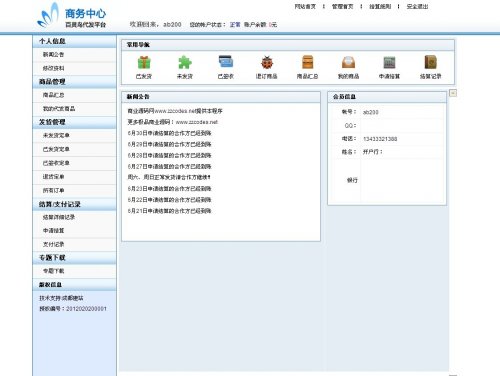Open 修改资料 in the left sidebar
The height and width of the screenshot is (376, 500).
pos(53,68)
